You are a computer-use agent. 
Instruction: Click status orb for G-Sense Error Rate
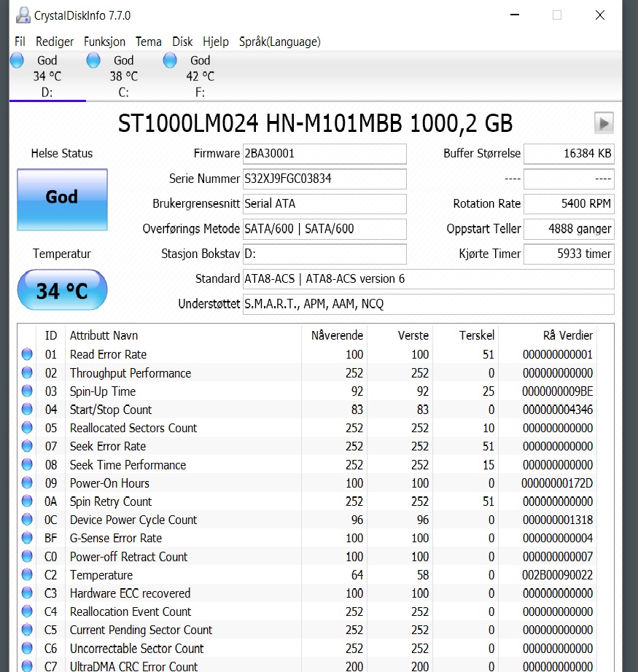coord(27,538)
